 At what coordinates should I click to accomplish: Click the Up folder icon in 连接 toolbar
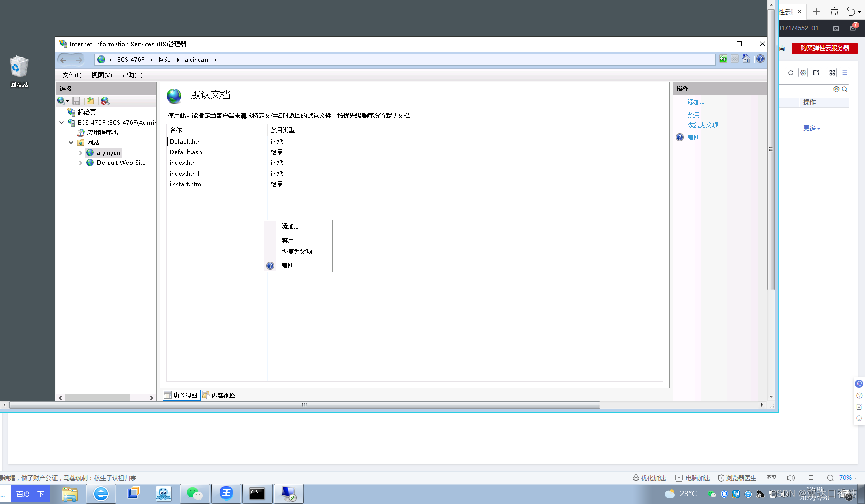tap(90, 101)
